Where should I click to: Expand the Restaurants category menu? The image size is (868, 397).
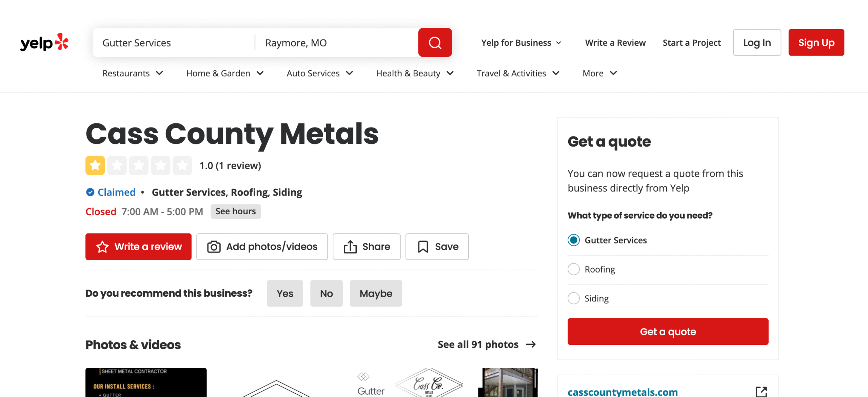click(x=133, y=73)
